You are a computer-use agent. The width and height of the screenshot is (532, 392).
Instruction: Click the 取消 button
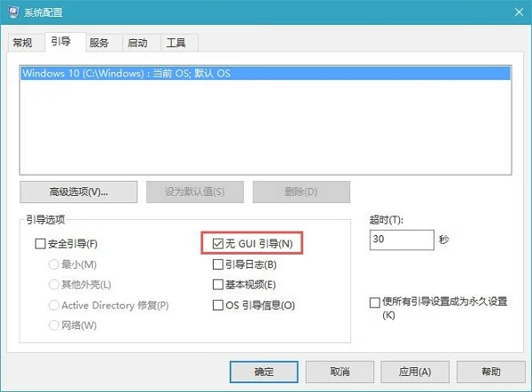(x=340, y=372)
